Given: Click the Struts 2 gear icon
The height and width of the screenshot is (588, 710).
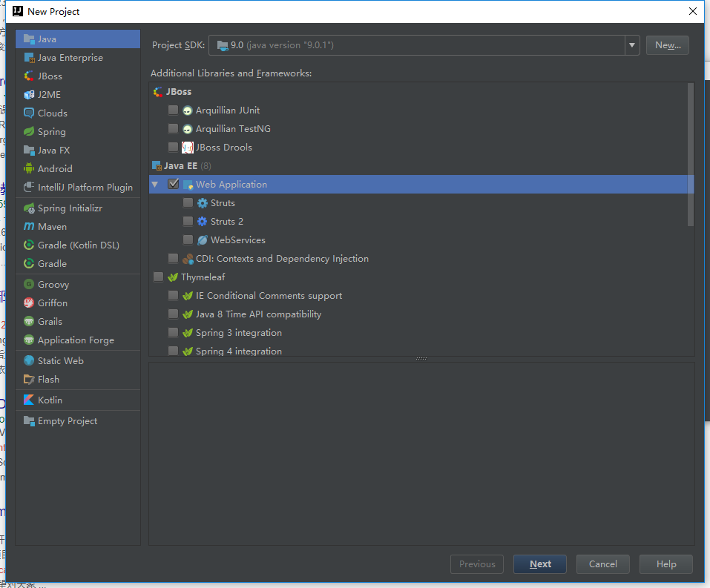Looking at the screenshot, I should point(203,222).
